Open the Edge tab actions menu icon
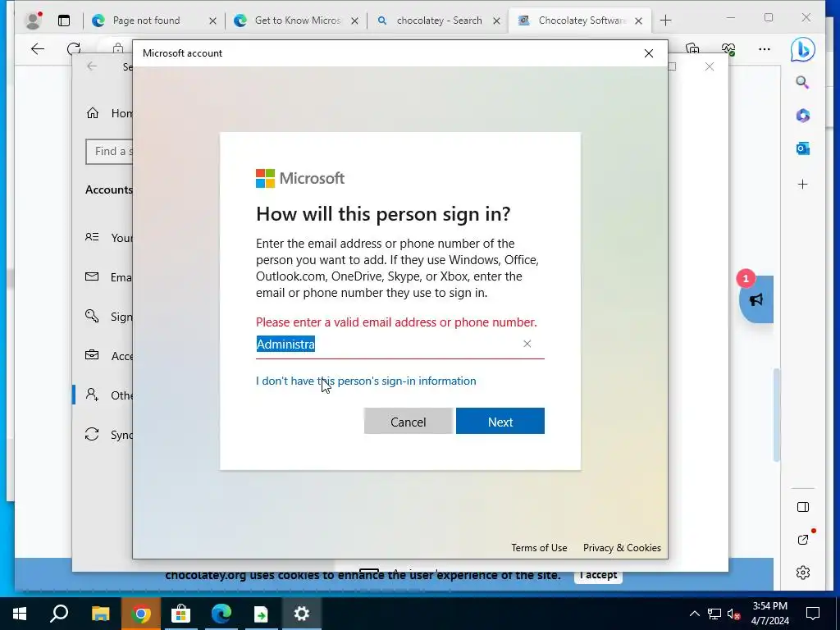Image resolution: width=840 pixels, height=630 pixels. click(64, 21)
